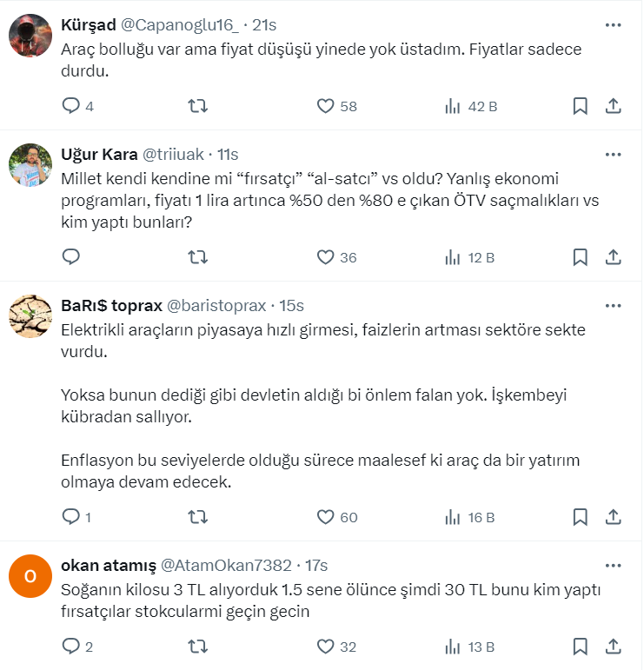Like Kürşad's tweet with 58 likes

326,106
